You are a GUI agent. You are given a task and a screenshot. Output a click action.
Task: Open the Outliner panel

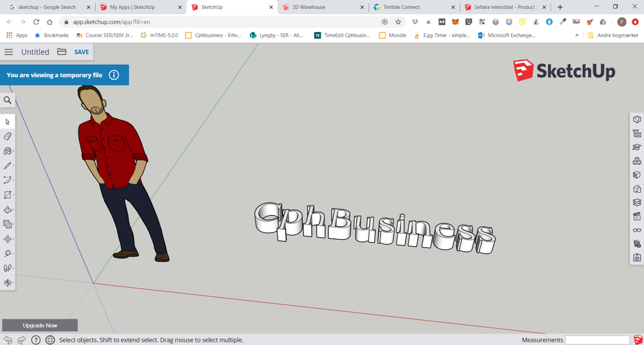637,134
